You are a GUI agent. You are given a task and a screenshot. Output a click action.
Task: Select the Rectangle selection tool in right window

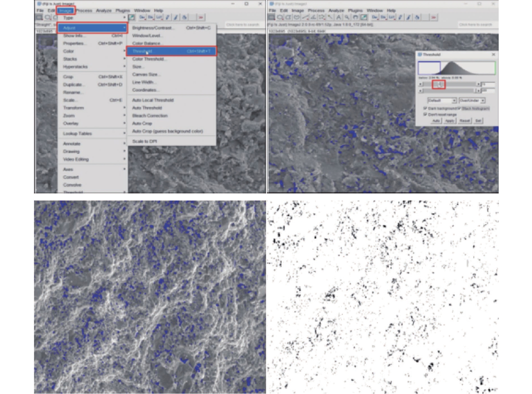272,17
